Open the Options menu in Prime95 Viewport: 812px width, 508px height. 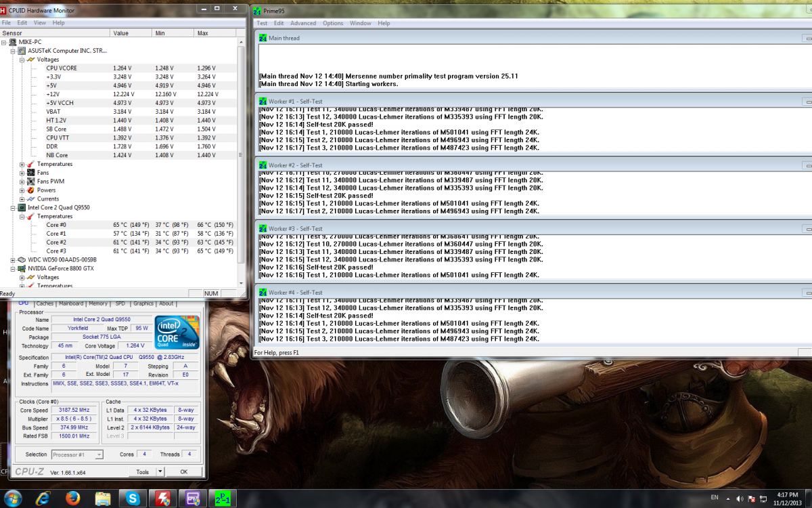point(333,23)
